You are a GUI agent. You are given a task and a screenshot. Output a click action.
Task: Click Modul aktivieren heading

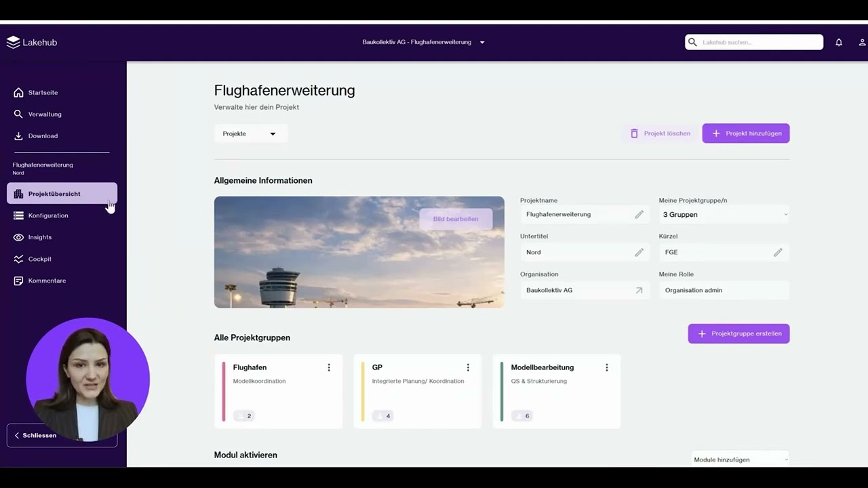[x=245, y=455]
